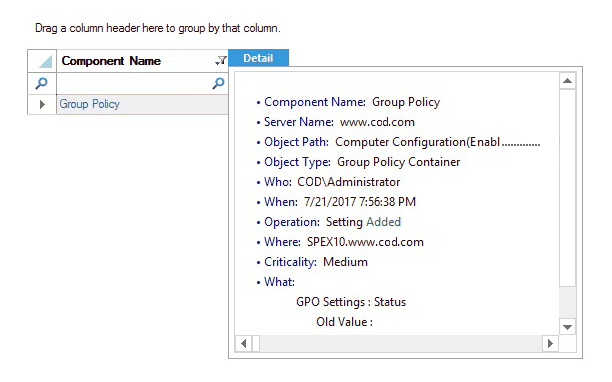Click the Who COD\Administrator entry
The width and height of the screenshot is (612, 382).
pos(332,182)
